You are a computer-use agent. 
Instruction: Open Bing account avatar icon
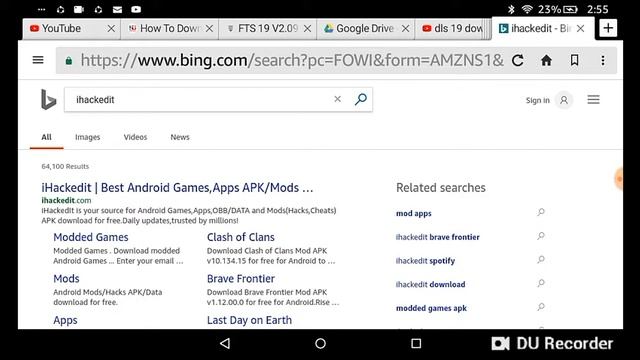click(x=564, y=100)
